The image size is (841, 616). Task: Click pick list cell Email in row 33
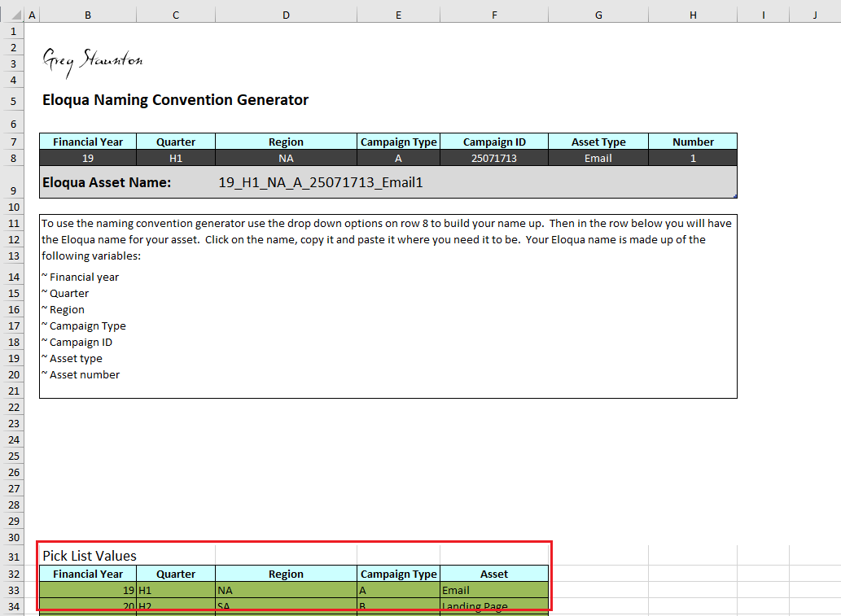494,590
